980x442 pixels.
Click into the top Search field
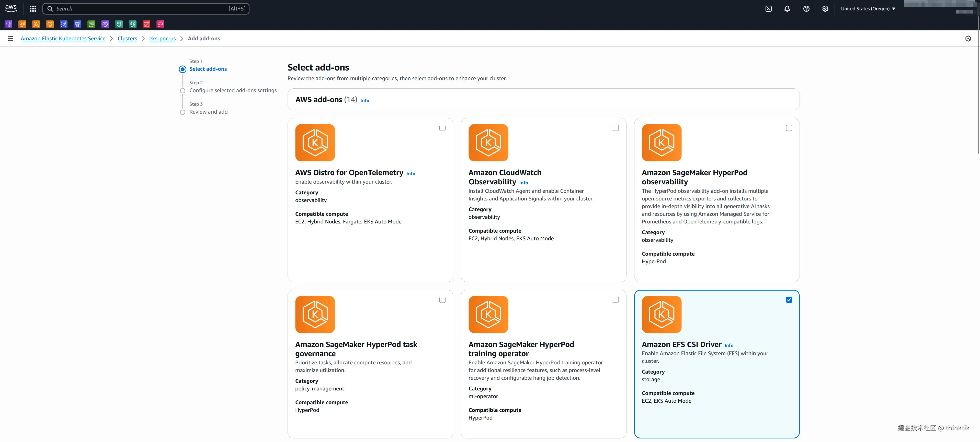point(145,8)
